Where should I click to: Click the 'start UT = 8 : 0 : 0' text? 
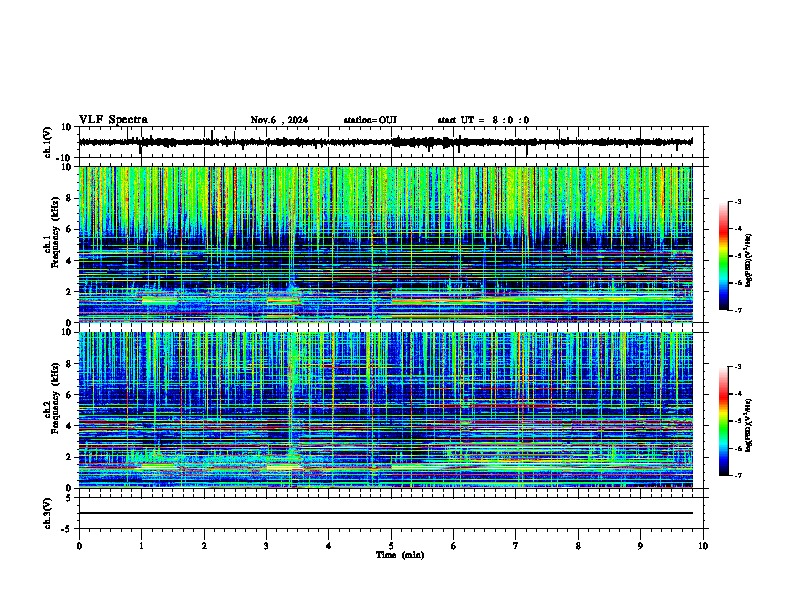point(483,120)
